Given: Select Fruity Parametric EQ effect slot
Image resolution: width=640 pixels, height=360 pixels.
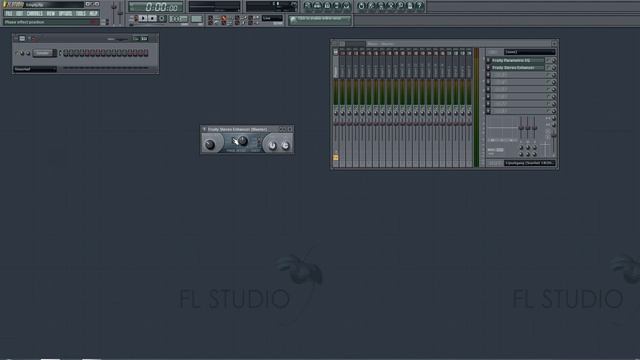Looking at the screenshot, I should (518, 60).
